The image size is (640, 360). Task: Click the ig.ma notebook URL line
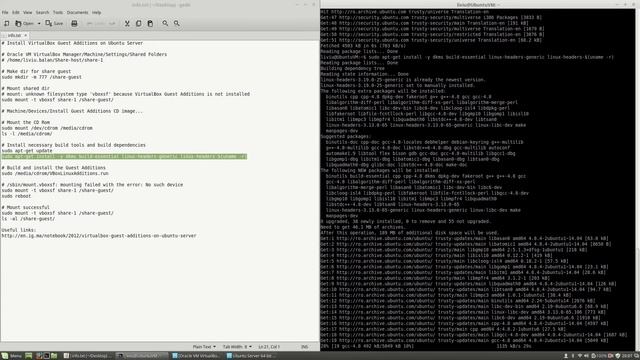(x=99, y=236)
